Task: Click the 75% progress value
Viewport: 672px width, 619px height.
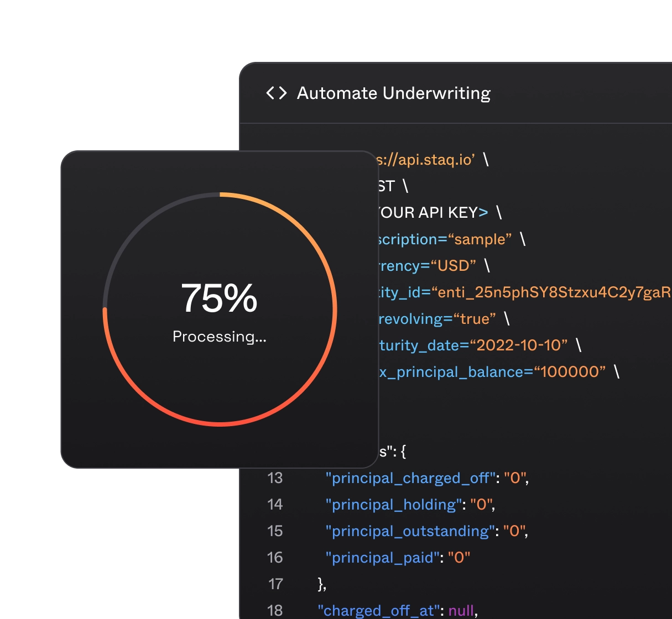Action: [219, 298]
